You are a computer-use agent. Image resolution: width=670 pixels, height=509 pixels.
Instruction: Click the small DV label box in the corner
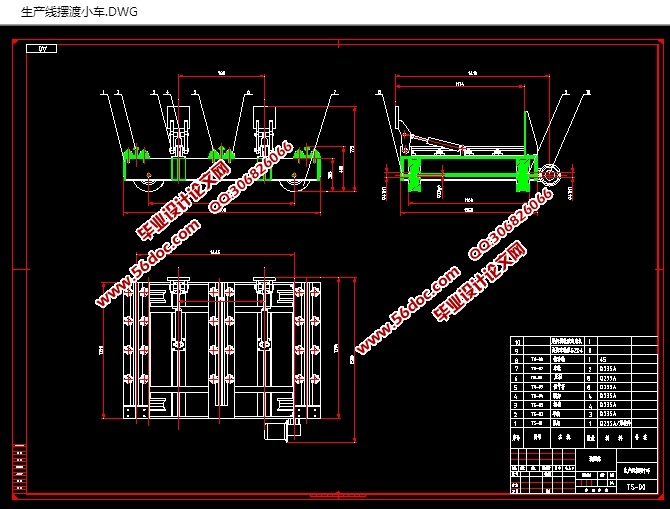click(x=41, y=49)
